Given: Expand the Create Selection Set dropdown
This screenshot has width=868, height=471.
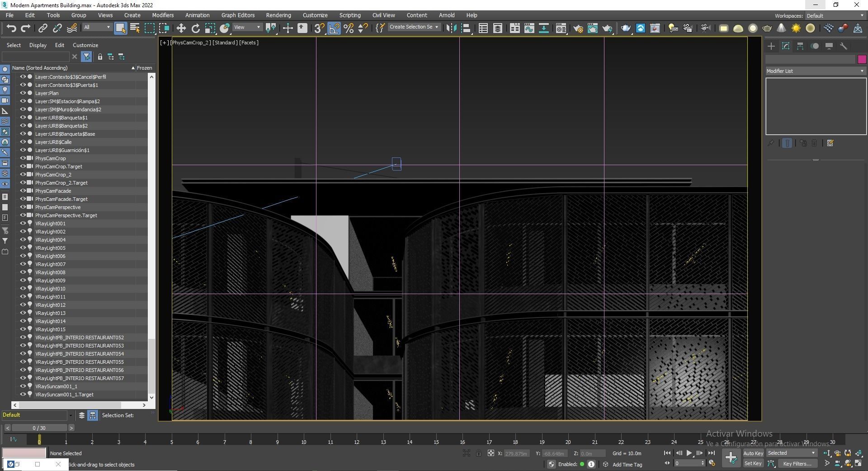Looking at the screenshot, I should click(414, 27).
